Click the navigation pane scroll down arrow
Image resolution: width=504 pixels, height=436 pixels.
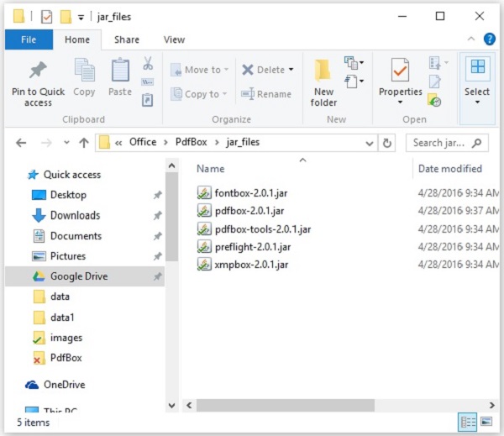[x=171, y=406]
